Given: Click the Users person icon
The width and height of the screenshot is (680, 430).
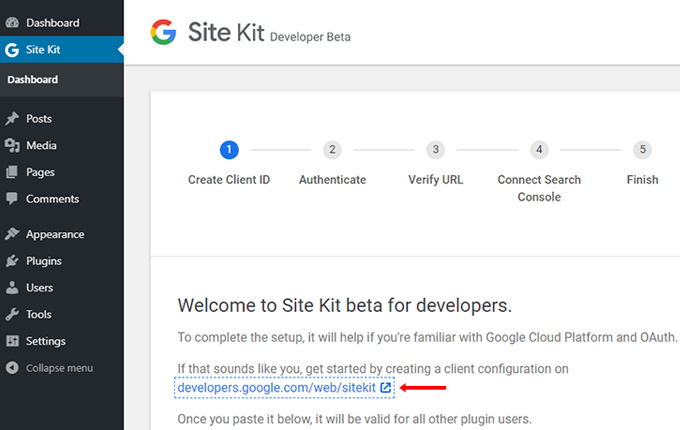Looking at the screenshot, I should pos(12,287).
